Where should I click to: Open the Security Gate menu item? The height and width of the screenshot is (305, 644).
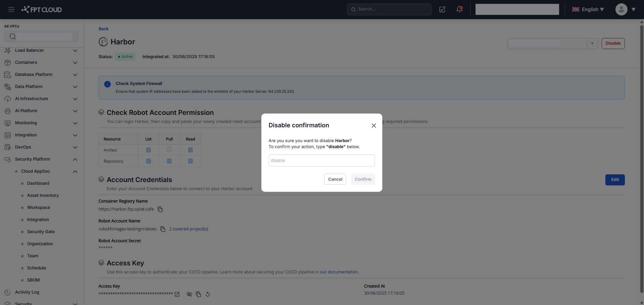[x=41, y=232]
